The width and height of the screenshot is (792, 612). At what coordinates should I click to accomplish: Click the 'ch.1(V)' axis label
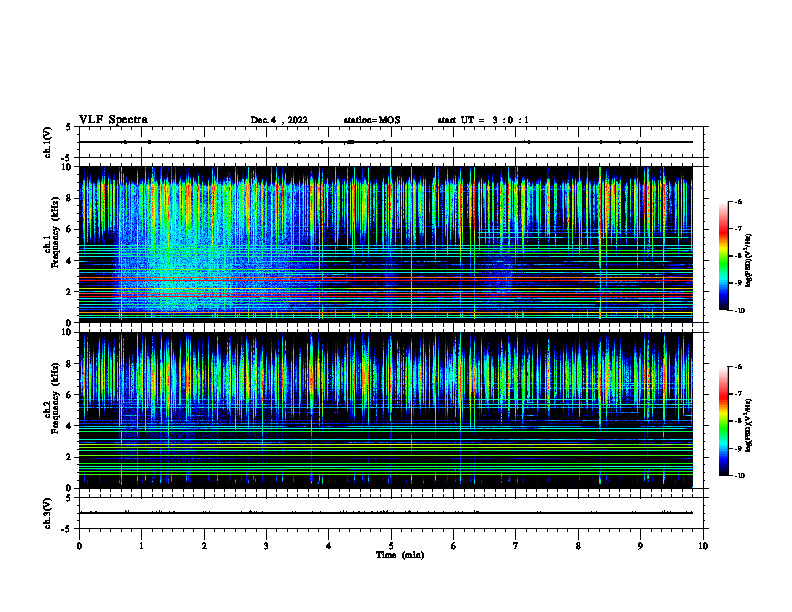click(47, 142)
